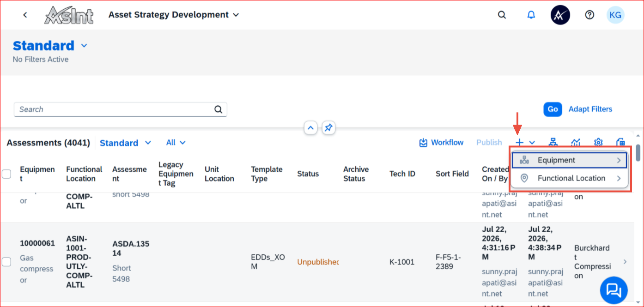Open the table Standard variant dropdown
The width and height of the screenshot is (644, 307).
[x=148, y=143]
